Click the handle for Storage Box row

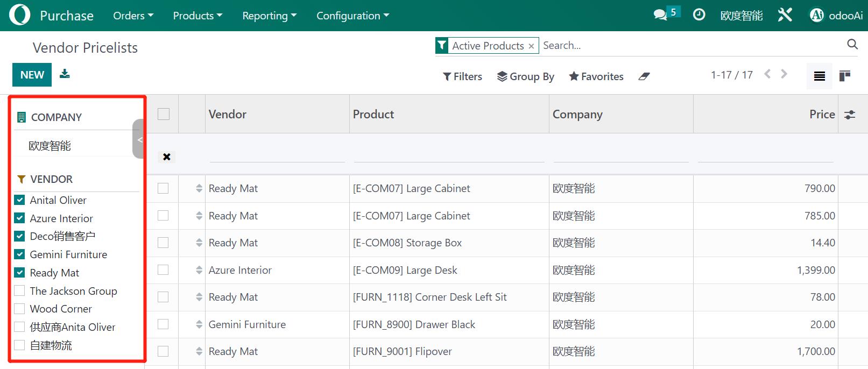(199, 243)
